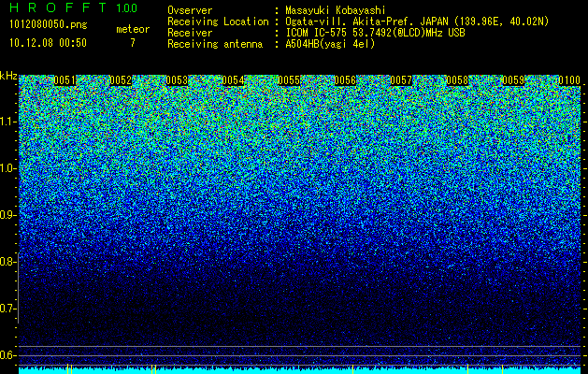This screenshot has width=588, height=374.
Task: Click the timestamp 10.12.08 00:50
Action: click(x=48, y=43)
